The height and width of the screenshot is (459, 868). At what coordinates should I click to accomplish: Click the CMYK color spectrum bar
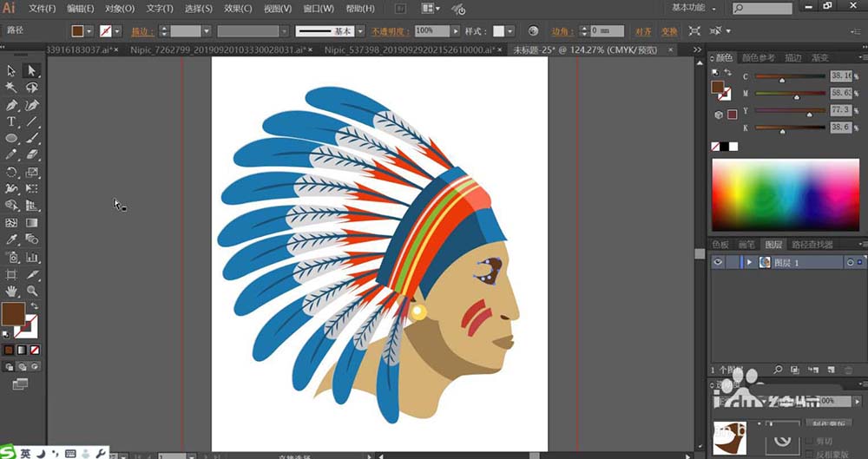(x=786, y=195)
